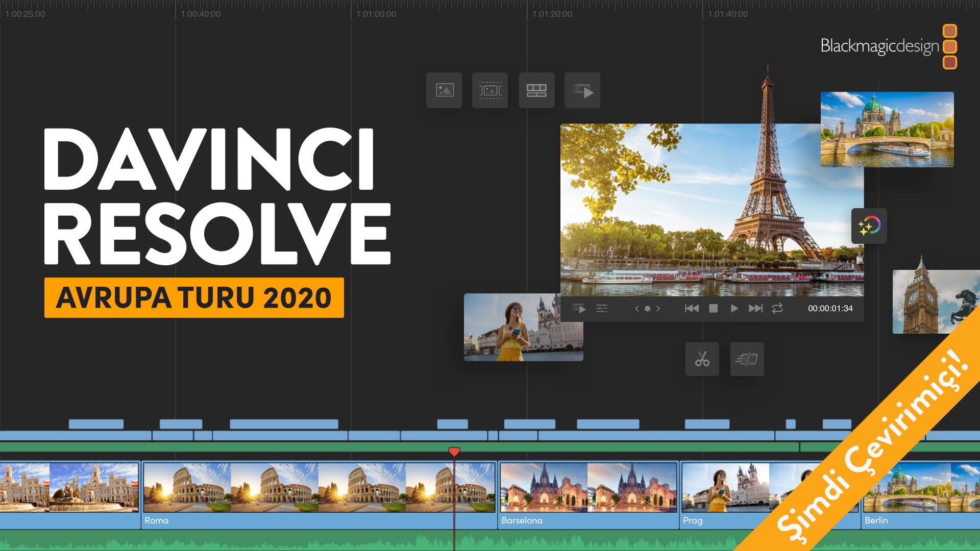Select the Barselona clip in the timeline
Viewport: 980px width, 551px height.
588,495
